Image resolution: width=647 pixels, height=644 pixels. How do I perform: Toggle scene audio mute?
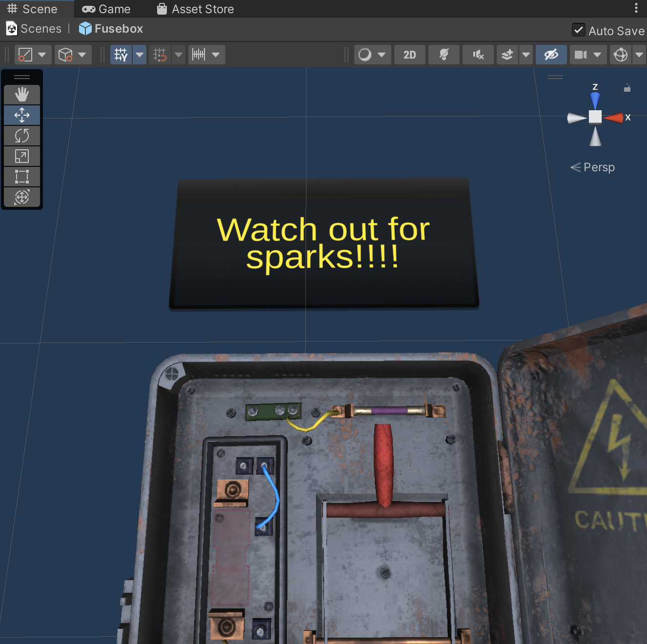coord(478,55)
